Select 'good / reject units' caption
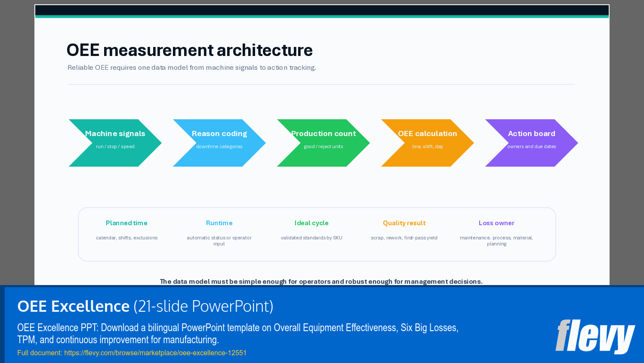644x363 pixels. (x=324, y=146)
